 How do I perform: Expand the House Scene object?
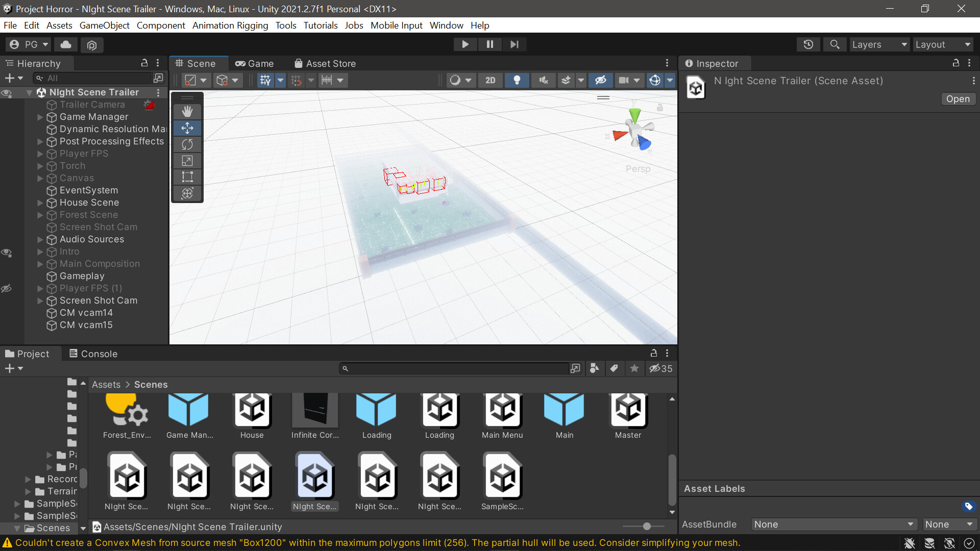(x=40, y=203)
